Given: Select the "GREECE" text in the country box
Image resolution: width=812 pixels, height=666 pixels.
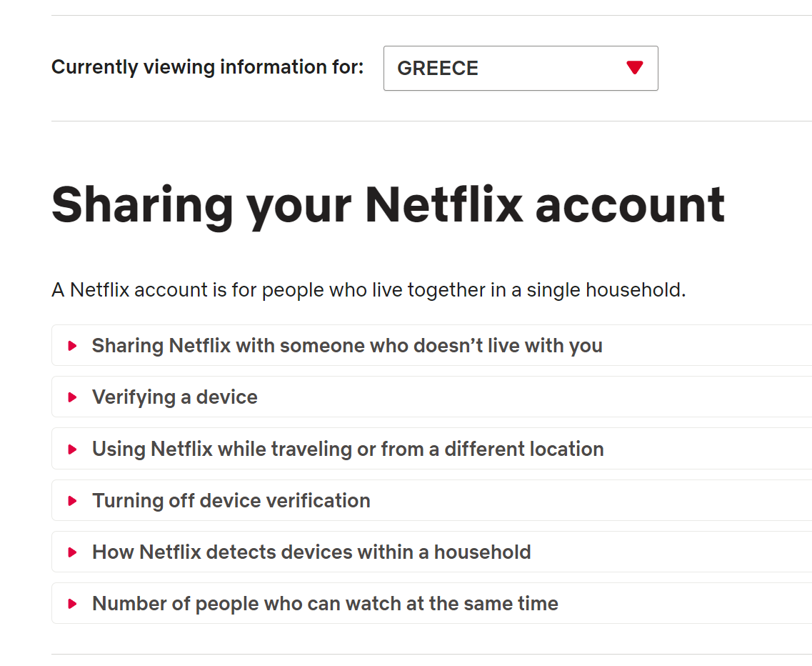Looking at the screenshot, I should 438,69.
